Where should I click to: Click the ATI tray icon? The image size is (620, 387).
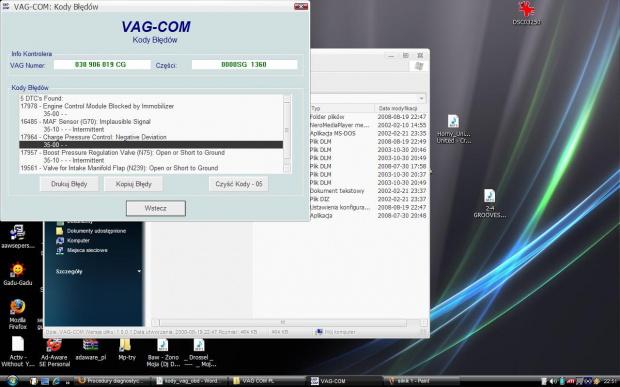point(571,381)
